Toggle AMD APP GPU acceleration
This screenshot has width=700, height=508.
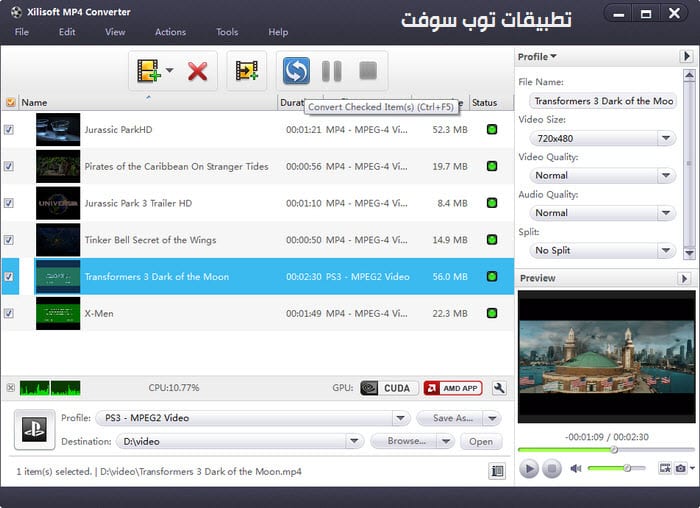coord(453,388)
